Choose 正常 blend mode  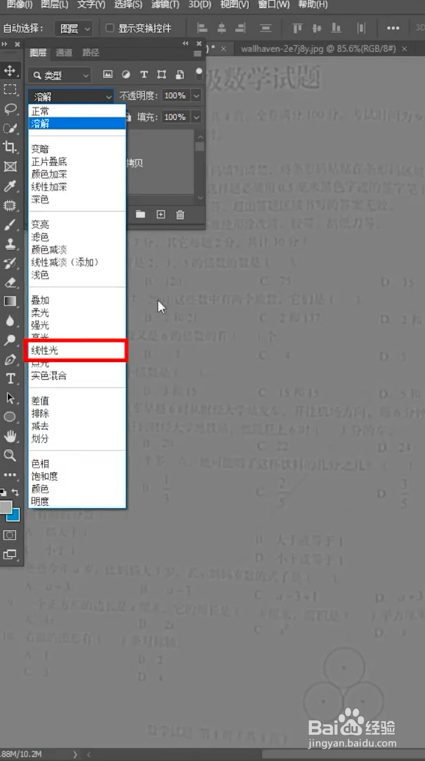pos(78,111)
